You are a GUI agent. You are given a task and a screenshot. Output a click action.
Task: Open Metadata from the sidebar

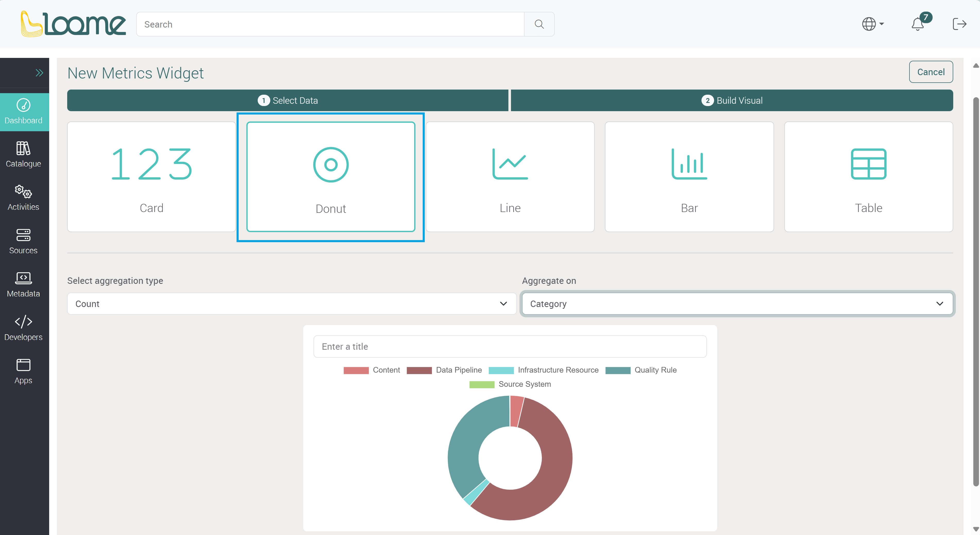23,284
